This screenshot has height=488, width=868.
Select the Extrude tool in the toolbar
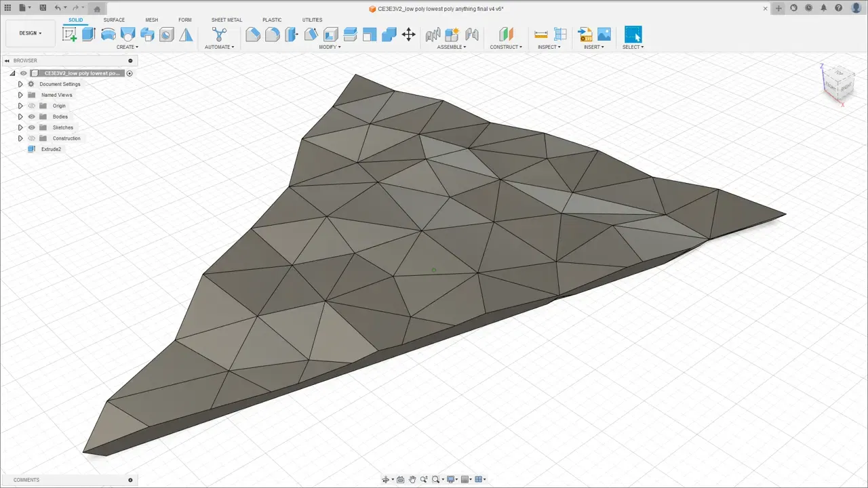[x=89, y=35]
